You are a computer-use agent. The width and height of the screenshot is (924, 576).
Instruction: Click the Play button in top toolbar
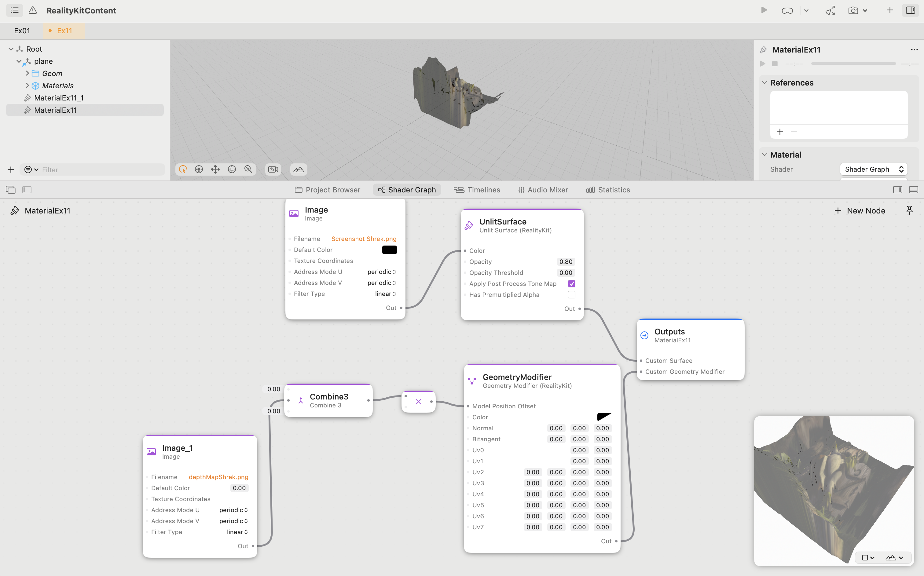764,10
